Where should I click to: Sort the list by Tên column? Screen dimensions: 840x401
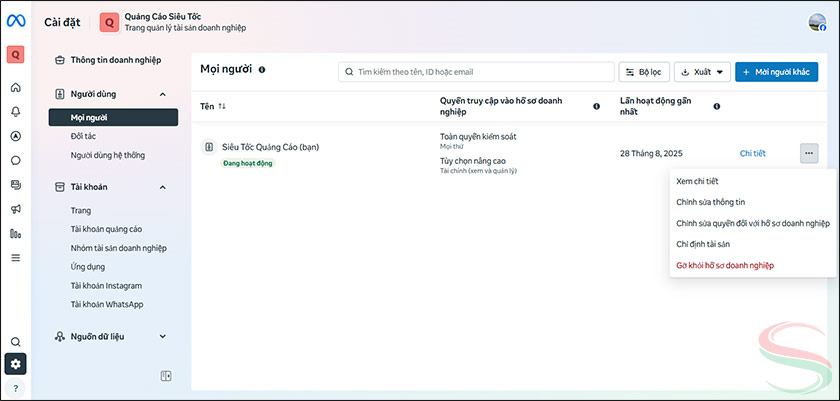[x=222, y=106]
